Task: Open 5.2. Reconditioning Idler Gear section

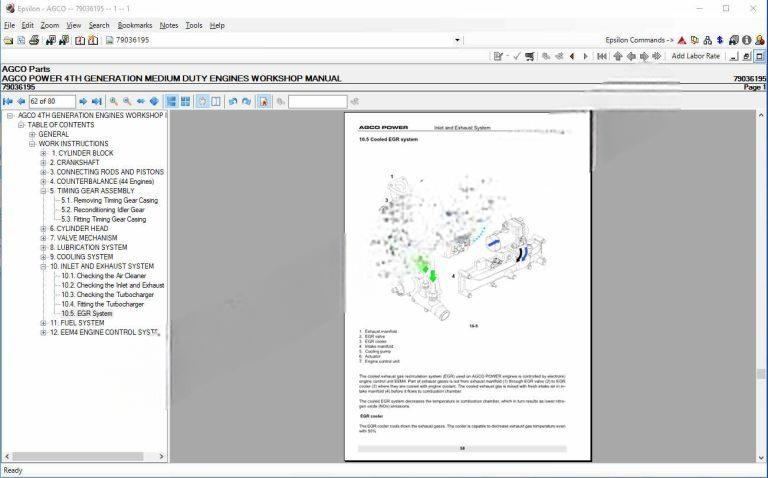Action: [x=103, y=210]
